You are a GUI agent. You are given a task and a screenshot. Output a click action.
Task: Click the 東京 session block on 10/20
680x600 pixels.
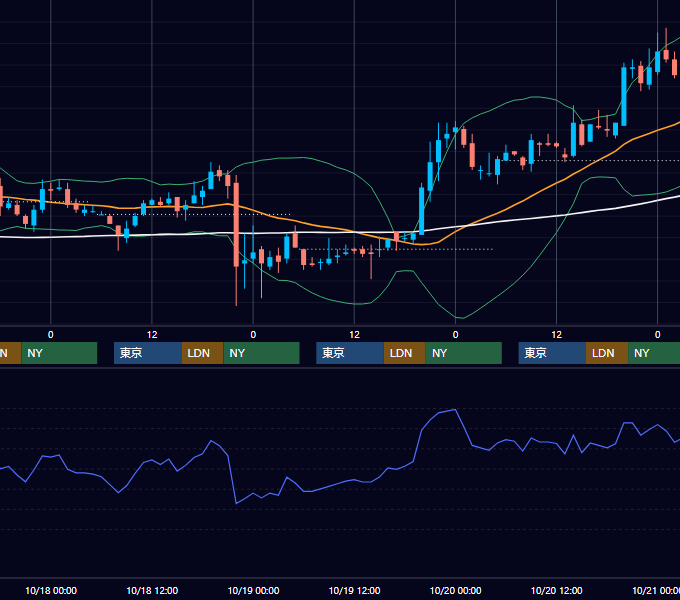pyautogui.click(x=552, y=353)
